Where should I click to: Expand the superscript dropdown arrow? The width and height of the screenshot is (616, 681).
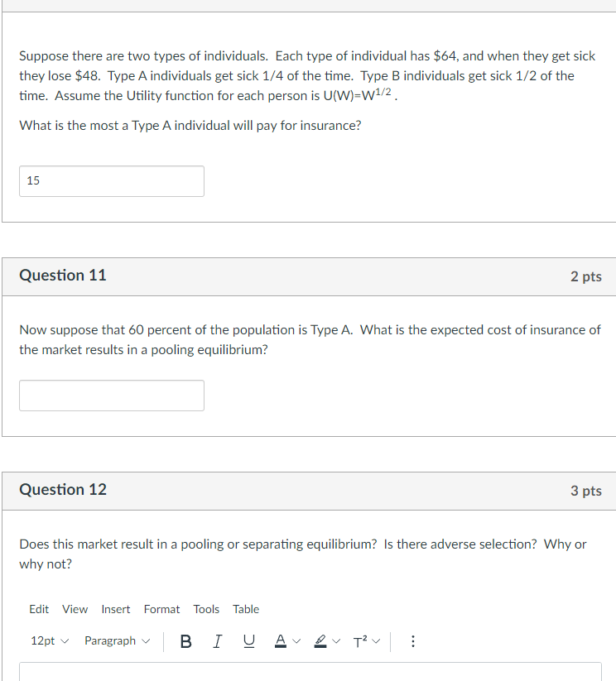(376, 641)
